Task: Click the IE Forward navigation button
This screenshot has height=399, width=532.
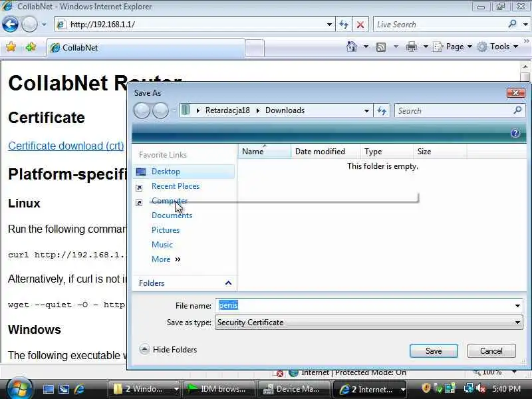Action: click(x=29, y=25)
